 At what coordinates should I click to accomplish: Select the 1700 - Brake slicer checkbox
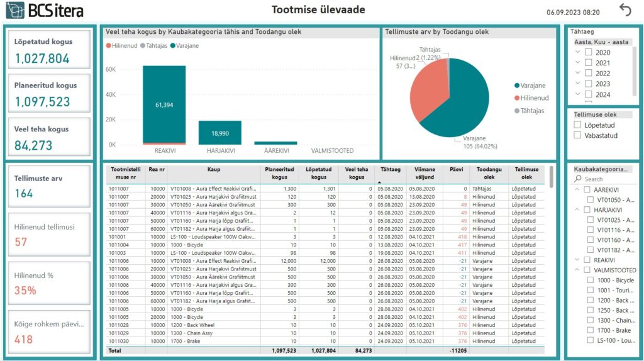point(590,330)
